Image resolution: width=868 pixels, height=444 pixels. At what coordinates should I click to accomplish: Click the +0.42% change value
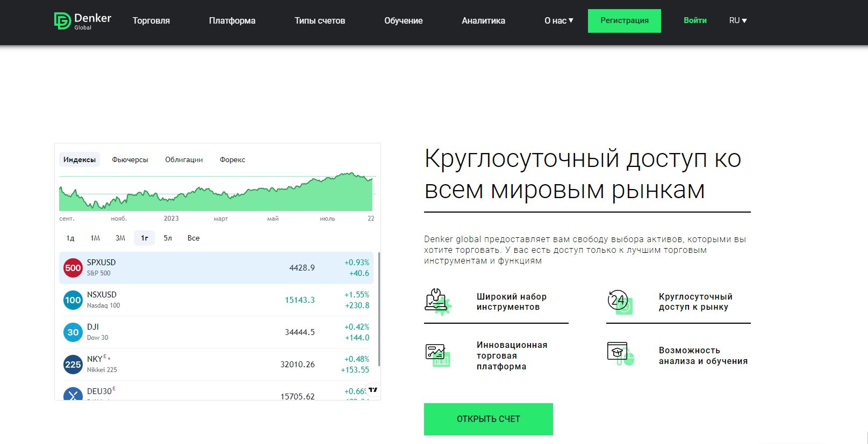(x=357, y=327)
